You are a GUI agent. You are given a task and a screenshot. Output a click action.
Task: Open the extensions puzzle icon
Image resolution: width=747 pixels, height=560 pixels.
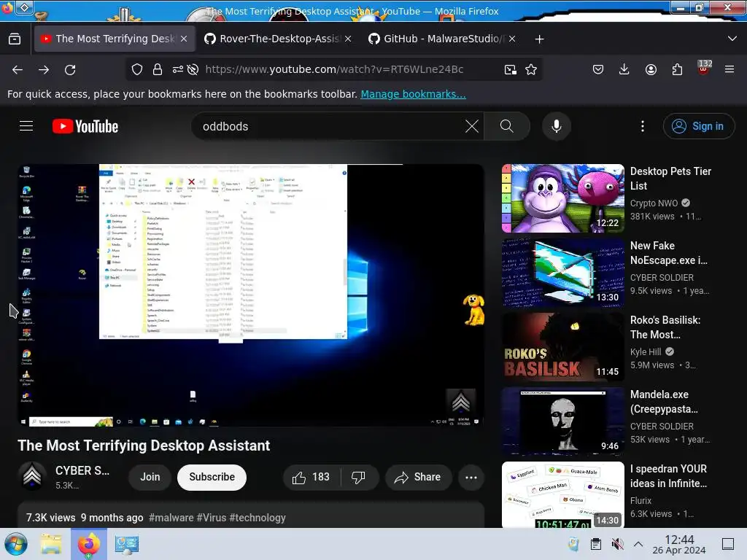677,69
